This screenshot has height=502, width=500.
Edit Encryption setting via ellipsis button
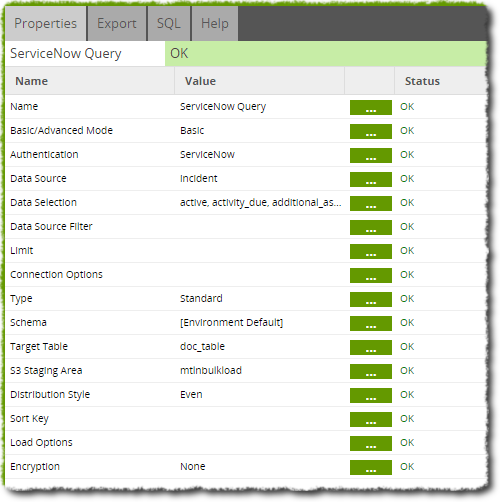(x=371, y=468)
